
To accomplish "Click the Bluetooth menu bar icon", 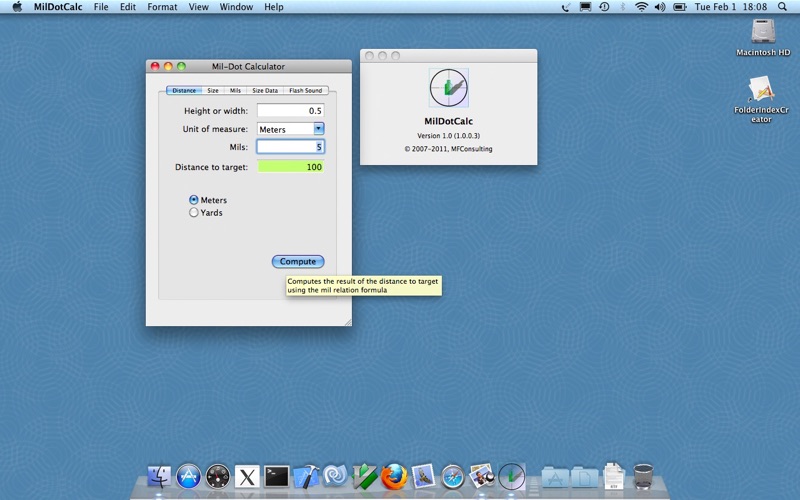I will [x=622, y=7].
